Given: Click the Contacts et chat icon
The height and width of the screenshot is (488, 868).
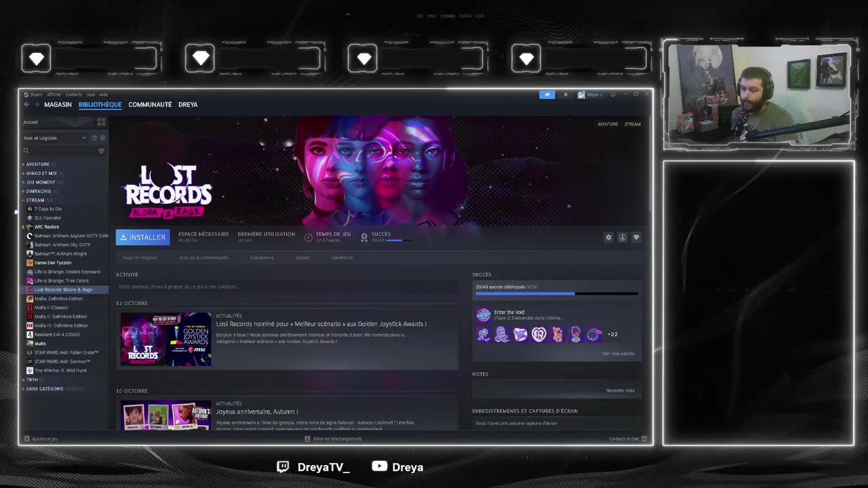Looking at the screenshot, I should click(x=644, y=439).
